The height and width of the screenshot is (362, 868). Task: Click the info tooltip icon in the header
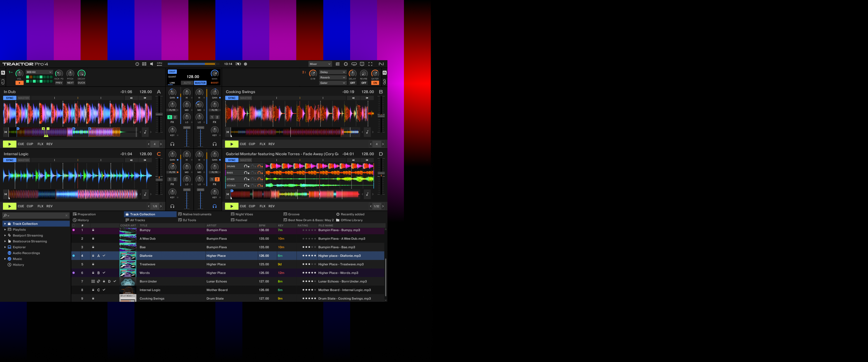[362, 64]
